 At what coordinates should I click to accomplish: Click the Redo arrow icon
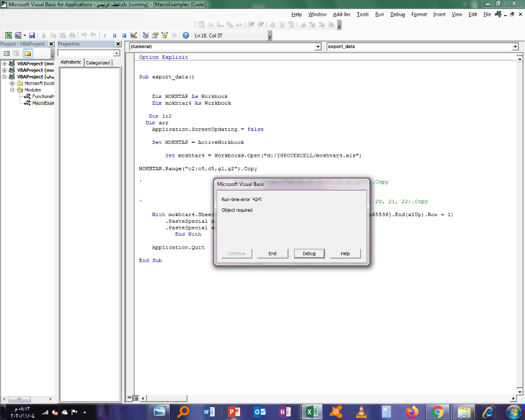tap(94, 35)
